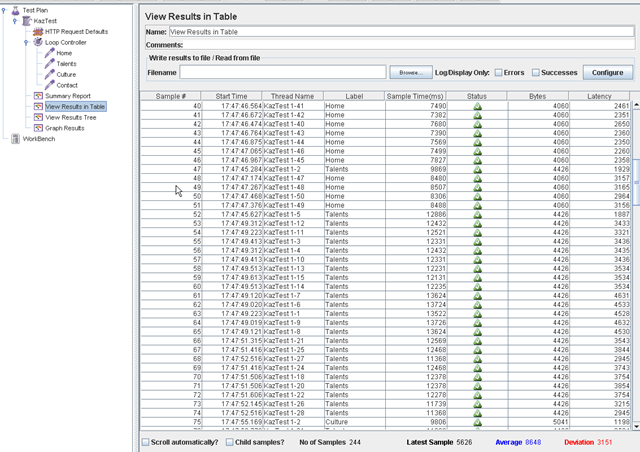Click the Graph Results listener icon

coord(38,128)
